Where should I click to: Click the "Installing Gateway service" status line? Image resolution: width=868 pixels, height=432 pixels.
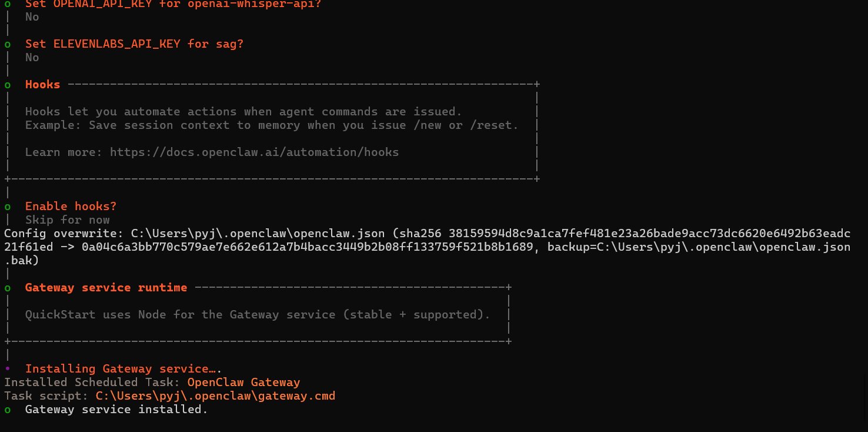tap(123, 369)
